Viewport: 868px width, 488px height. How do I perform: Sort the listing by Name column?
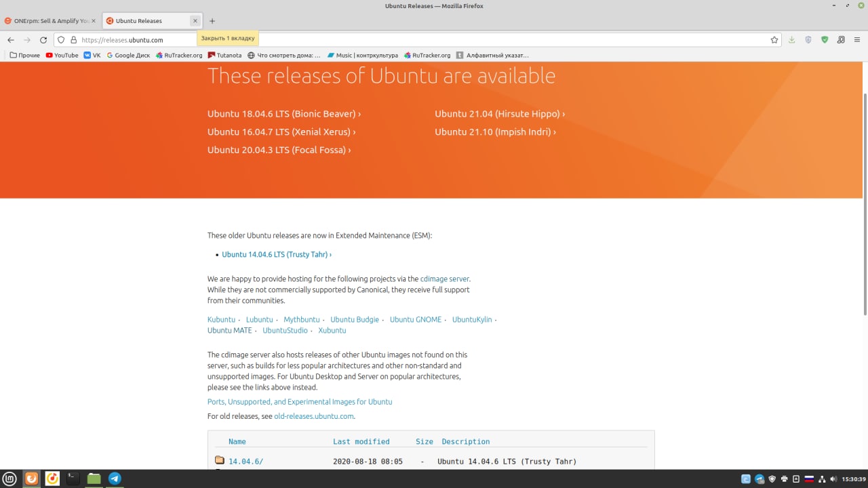coord(237,442)
